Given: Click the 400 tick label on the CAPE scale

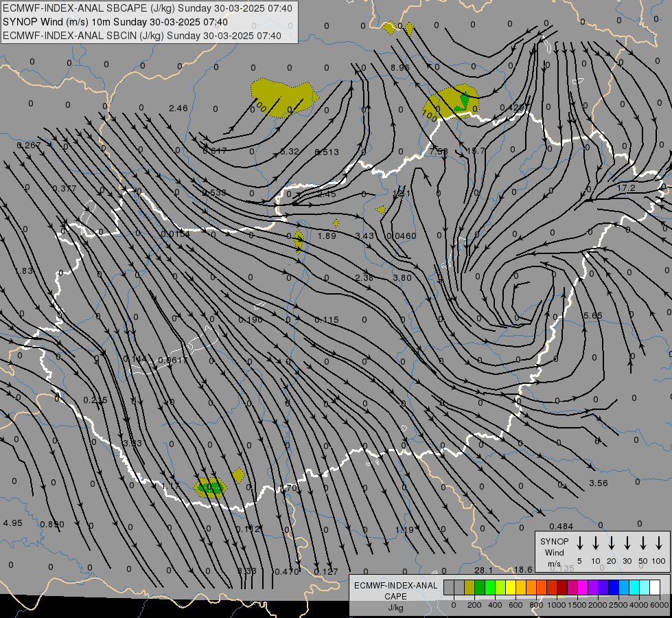Looking at the screenshot, I should pyautogui.click(x=495, y=605).
